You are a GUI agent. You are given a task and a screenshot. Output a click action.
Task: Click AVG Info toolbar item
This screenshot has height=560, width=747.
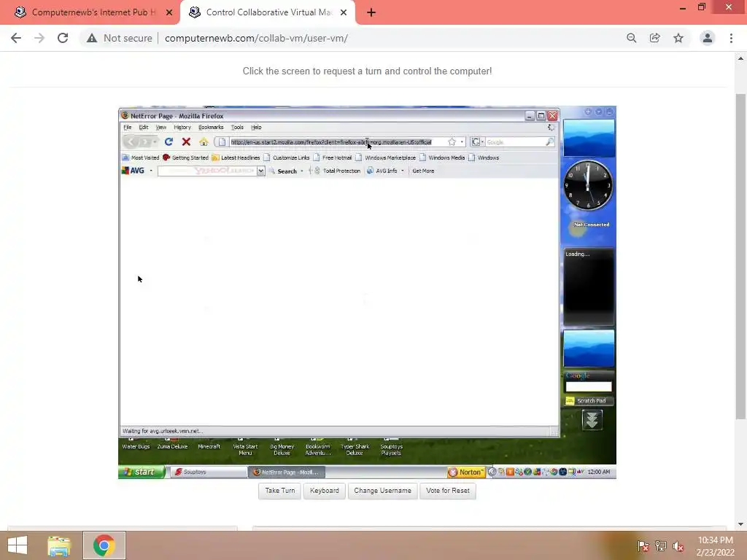point(382,171)
